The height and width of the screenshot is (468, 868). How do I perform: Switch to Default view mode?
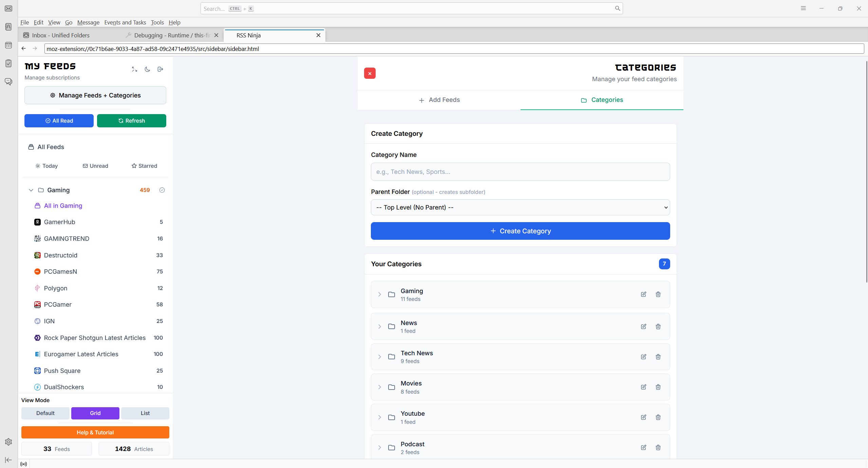click(45, 413)
